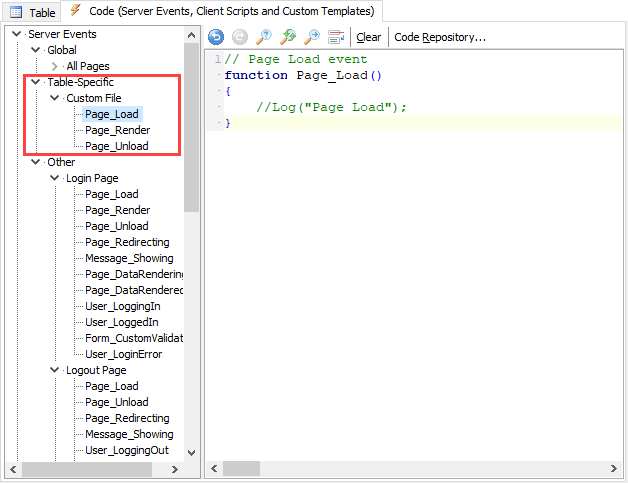The image size is (628, 483).
Task: Collapse the Login Page node
Action: (55, 178)
